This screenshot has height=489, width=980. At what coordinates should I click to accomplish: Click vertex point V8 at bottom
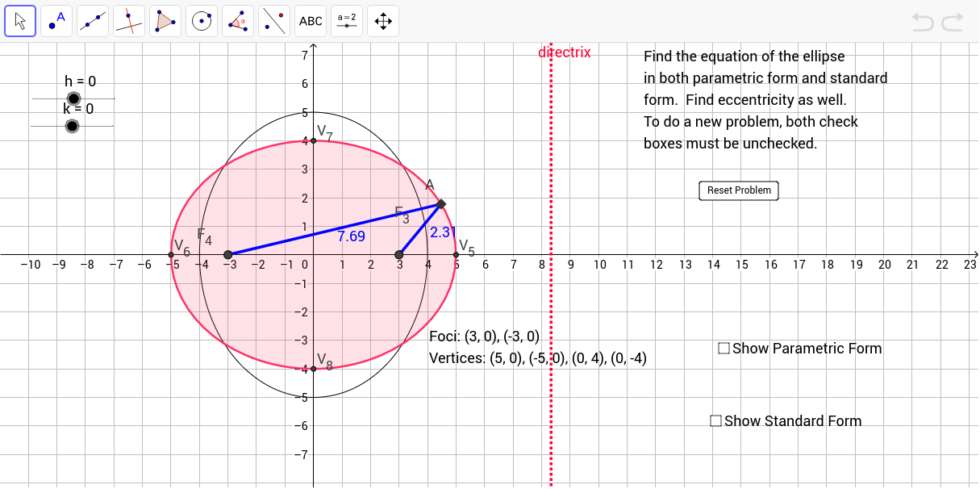click(314, 369)
